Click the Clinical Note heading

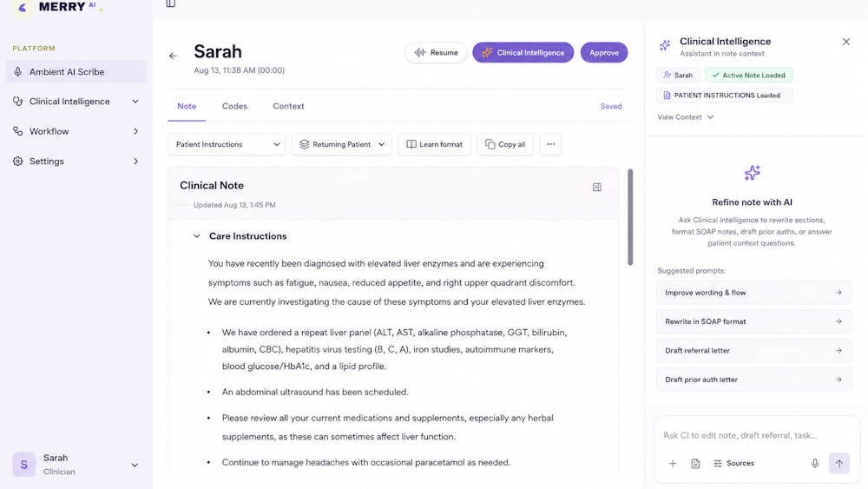(x=212, y=186)
